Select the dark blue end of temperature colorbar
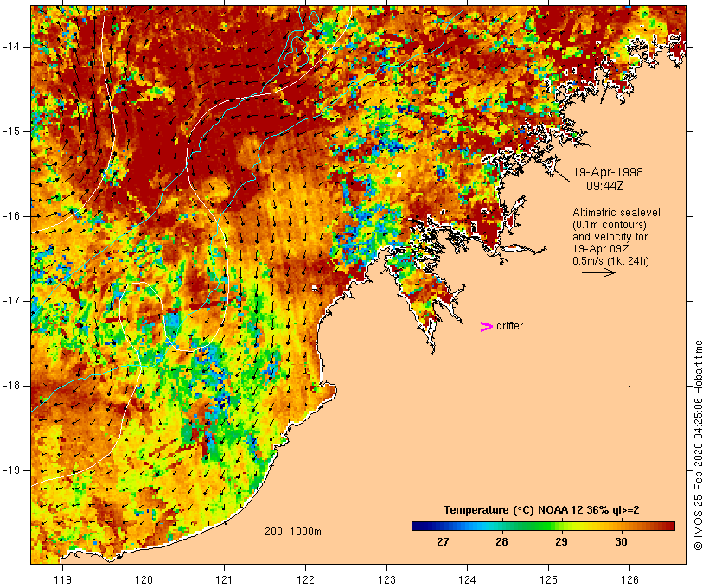The height and width of the screenshot is (588, 709). click(x=420, y=526)
